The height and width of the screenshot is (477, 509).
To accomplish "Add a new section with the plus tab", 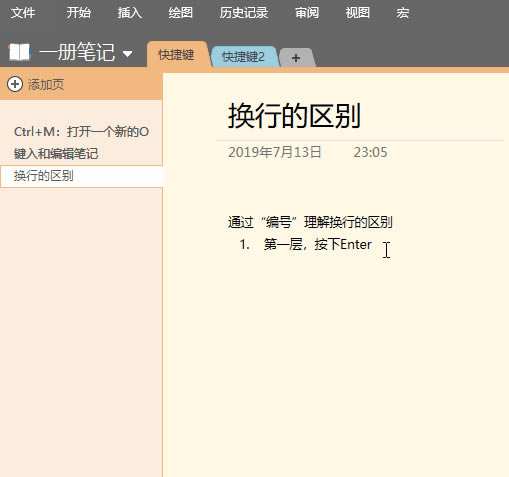I will click(x=296, y=58).
